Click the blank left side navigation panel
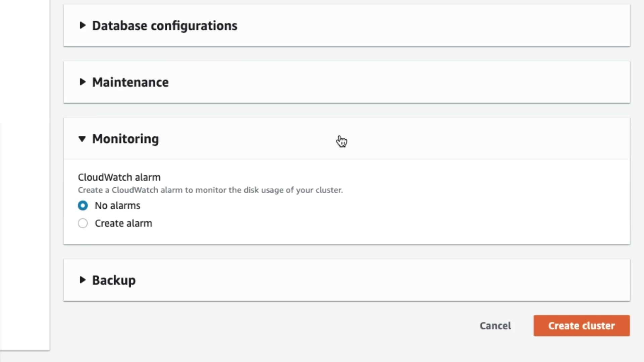Viewport: 644px width, 362px height. coord(25,174)
